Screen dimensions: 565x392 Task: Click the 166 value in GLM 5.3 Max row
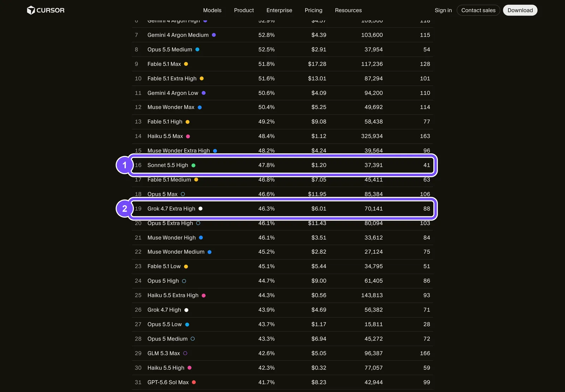(425, 353)
